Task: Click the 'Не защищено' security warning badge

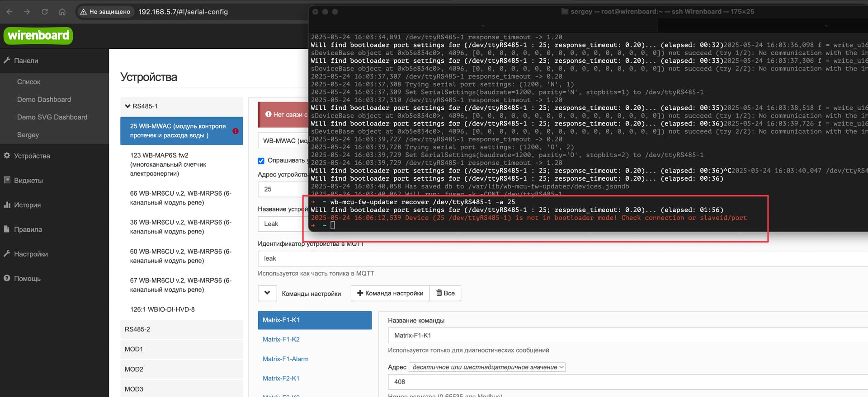Action: [105, 12]
